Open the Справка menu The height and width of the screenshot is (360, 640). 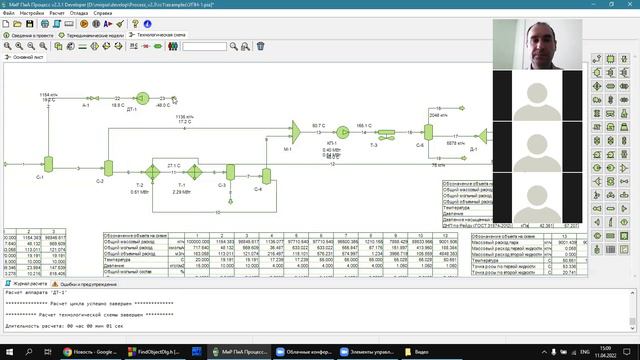click(x=102, y=13)
